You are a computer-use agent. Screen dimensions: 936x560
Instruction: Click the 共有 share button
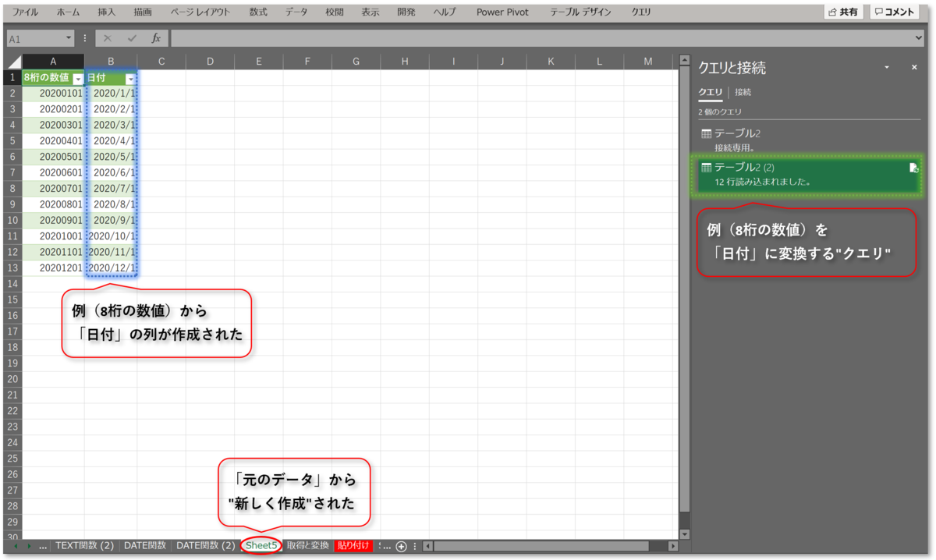click(844, 12)
